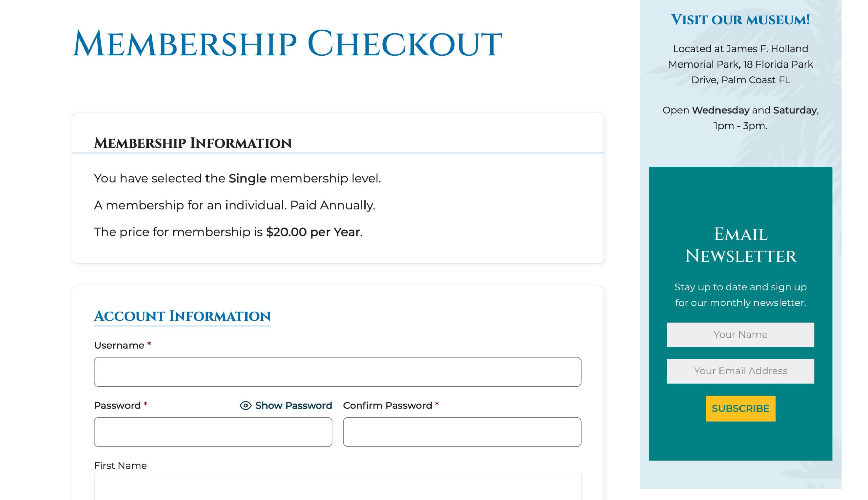The image size is (868, 500).
Task: Click the eye icon for password
Action: pyautogui.click(x=244, y=405)
